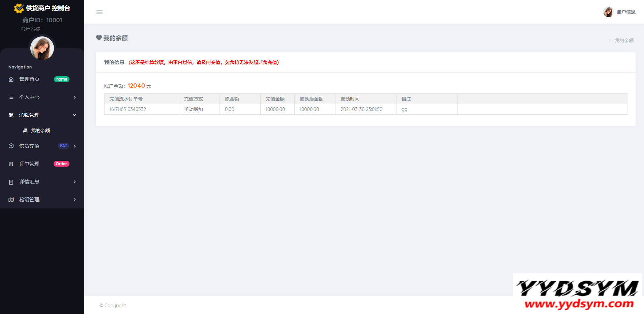Select 我的余额 in the sidebar submenu
Screen dimensions: 644x314
point(40,131)
